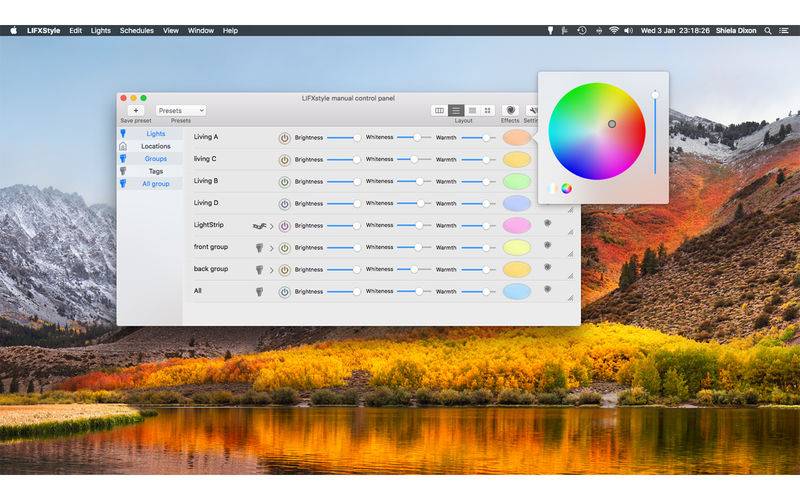Click the All row bulb icon
This screenshot has width=800, height=500.
[259, 291]
